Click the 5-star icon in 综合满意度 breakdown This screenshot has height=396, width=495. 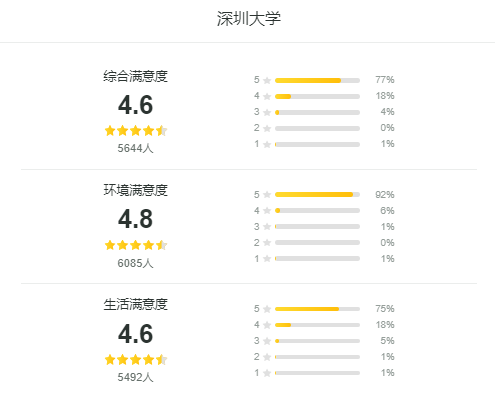pyautogui.click(x=267, y=80)
